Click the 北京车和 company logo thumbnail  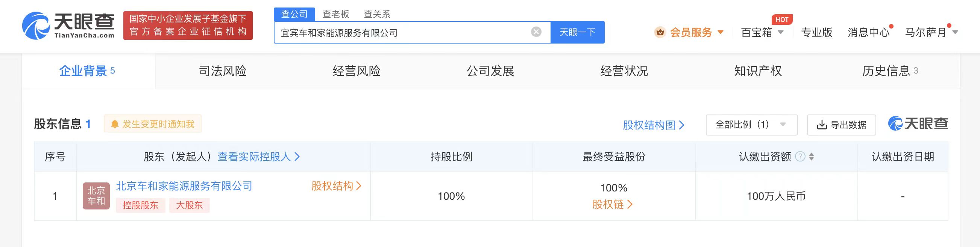point(96,196)
